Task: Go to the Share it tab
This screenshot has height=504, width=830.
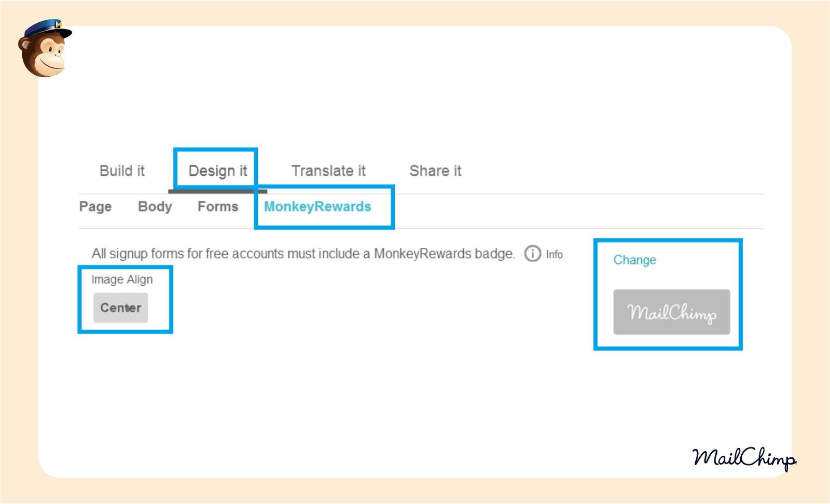Action: coord(435,171)
